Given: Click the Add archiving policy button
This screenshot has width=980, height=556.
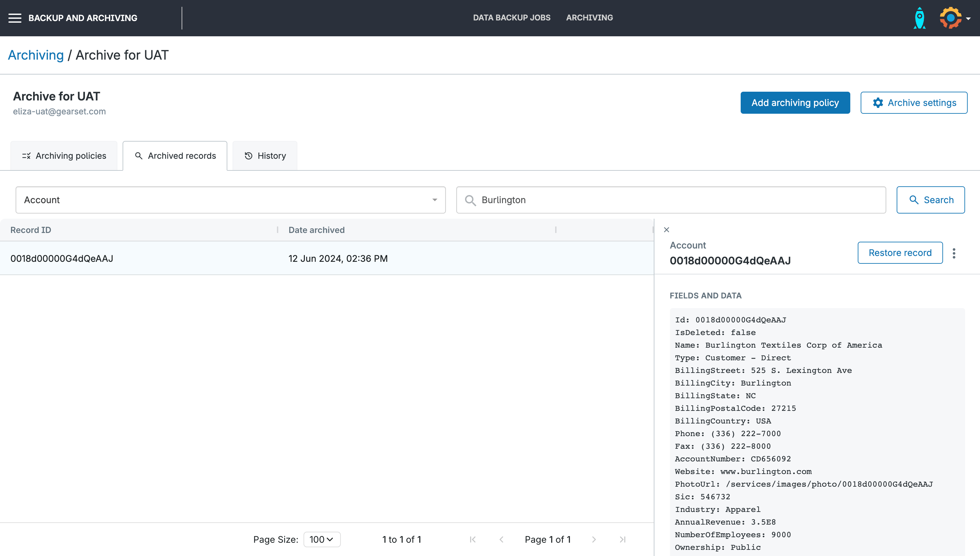Looking at the screenshot, I should coord(795,103).
